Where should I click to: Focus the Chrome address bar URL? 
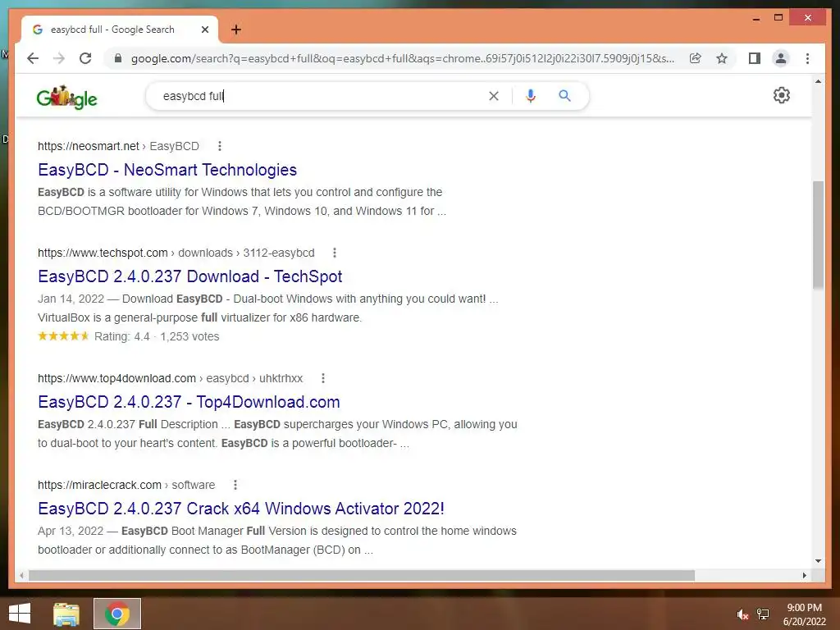(402, 58)
